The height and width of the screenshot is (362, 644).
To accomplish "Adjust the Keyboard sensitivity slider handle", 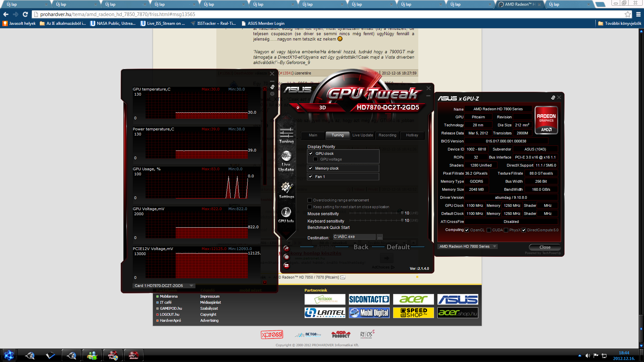I will (402, 220).
